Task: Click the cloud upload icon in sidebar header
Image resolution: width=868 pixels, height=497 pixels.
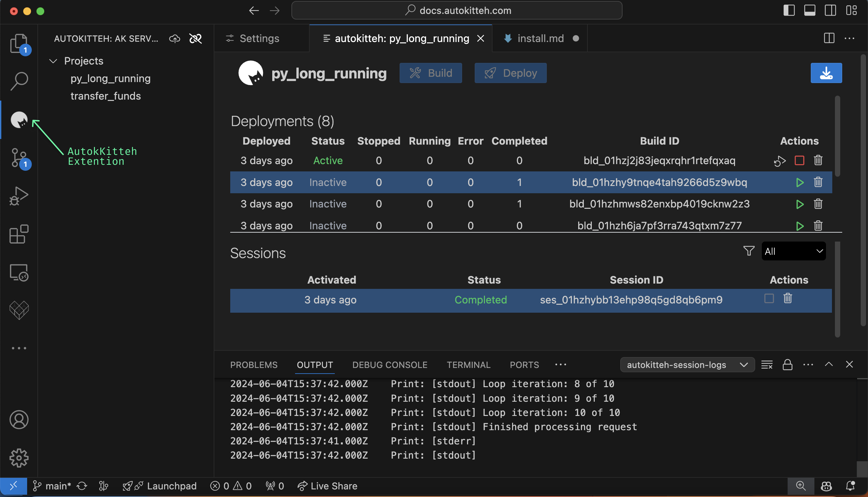Action: coord(175,39)
